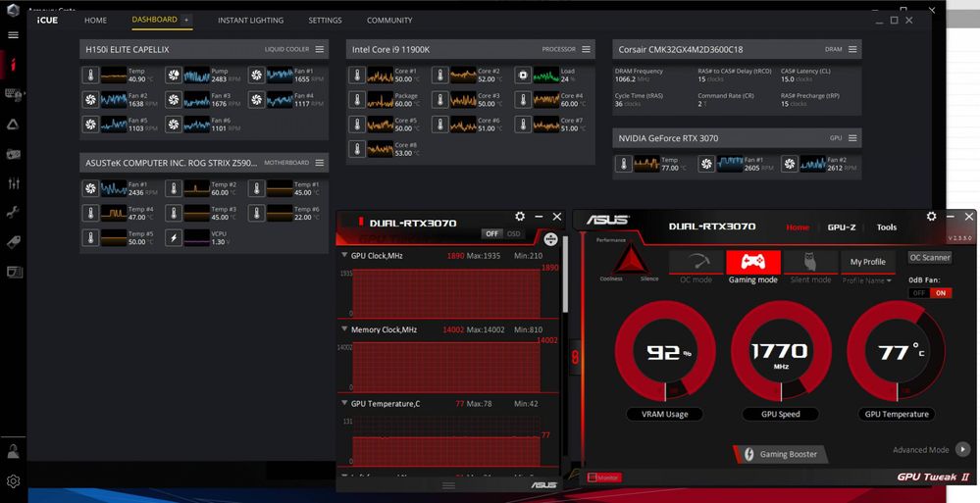
Task: Open NVIDIA GeForce RTX 3070 panel menu
Action: (x=852, y=138)
